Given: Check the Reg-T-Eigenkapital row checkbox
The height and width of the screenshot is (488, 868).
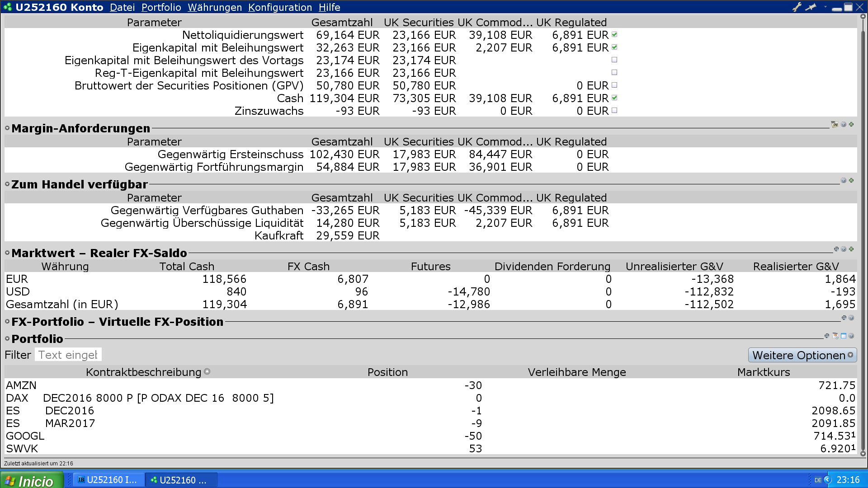Looking at the screenshot, I should coord(614,72).
